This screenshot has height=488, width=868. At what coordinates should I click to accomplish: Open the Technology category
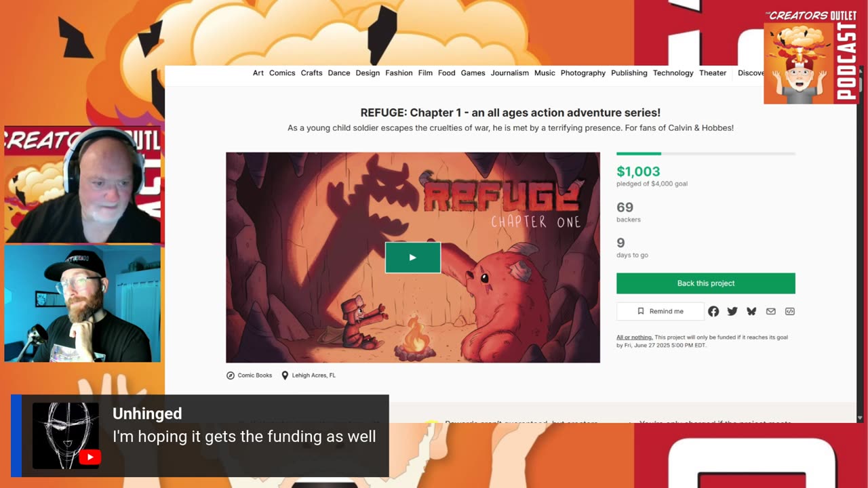coord(673,73)
